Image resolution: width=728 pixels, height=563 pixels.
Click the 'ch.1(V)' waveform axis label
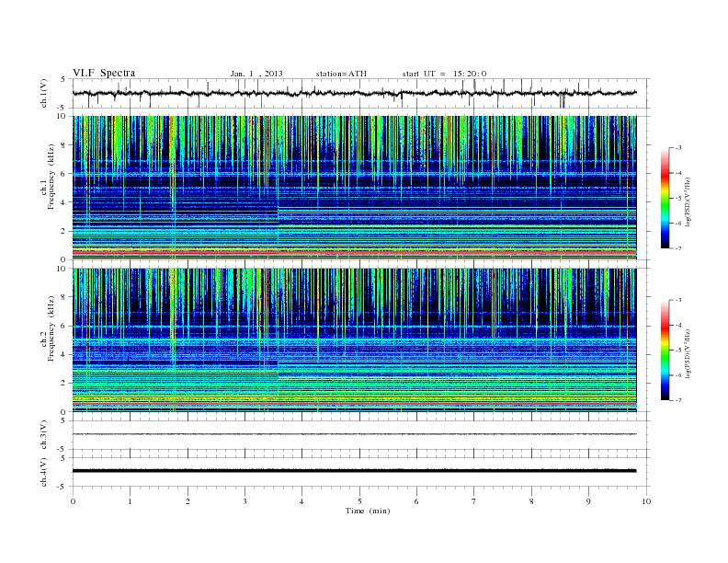[43, 93]
